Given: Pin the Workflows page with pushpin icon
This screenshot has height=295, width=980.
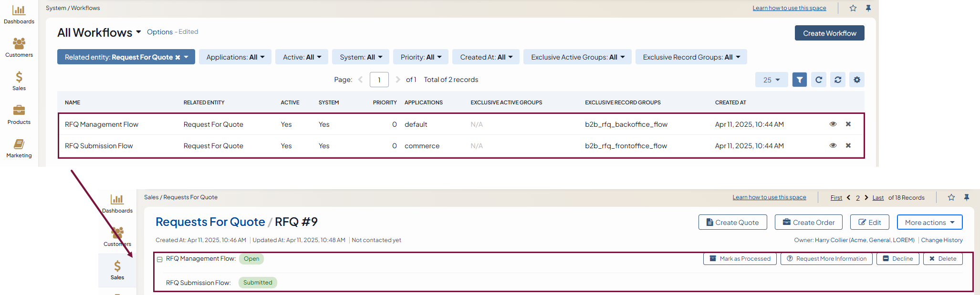Looking at the screenshot, I should 868,8.
